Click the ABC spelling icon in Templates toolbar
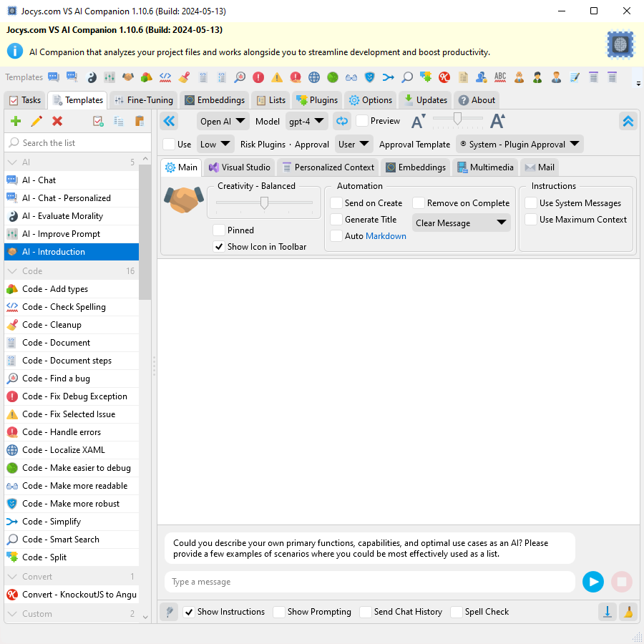Screen dimensions: 644x644 point(500,77)
